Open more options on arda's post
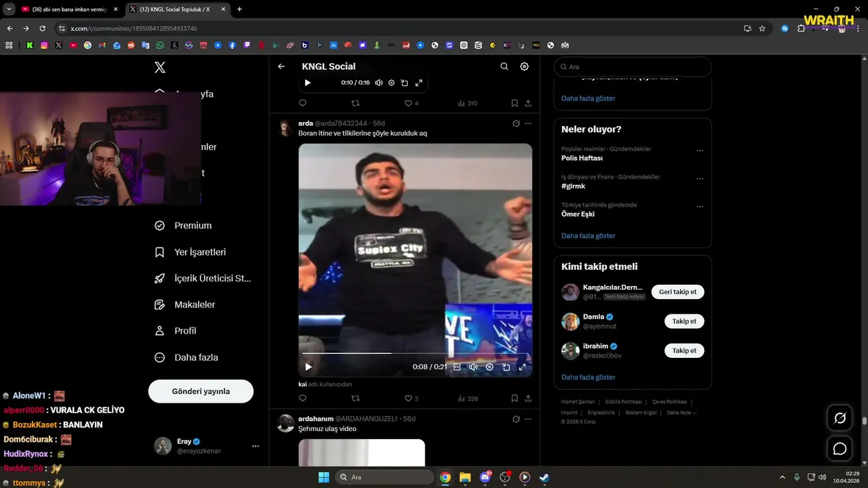This screenshot has height=488, width=868. (x=528, y=123)
